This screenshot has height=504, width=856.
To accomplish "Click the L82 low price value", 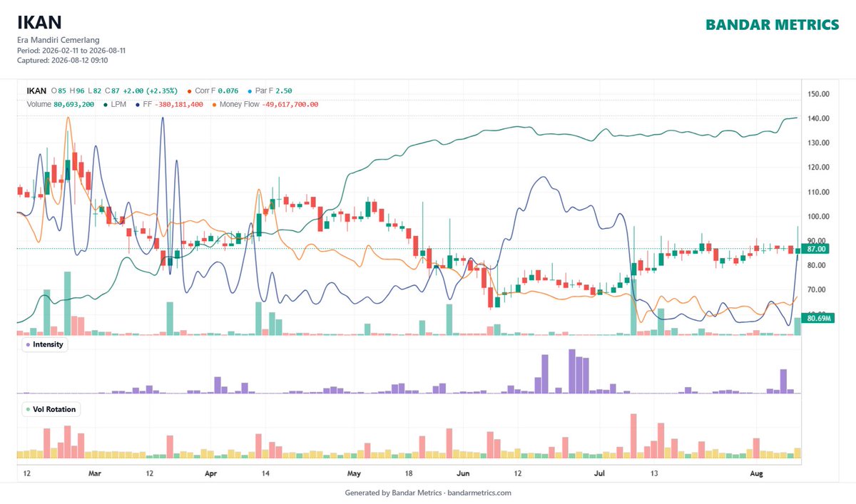I will coord(94,91).
